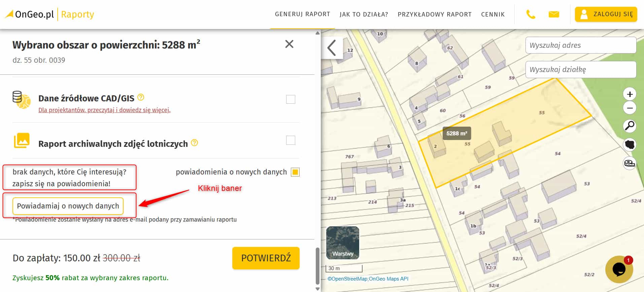The height and width of the screenshot is (292, 644).
Task: Zoom in on the map
Action: point(630,94)
